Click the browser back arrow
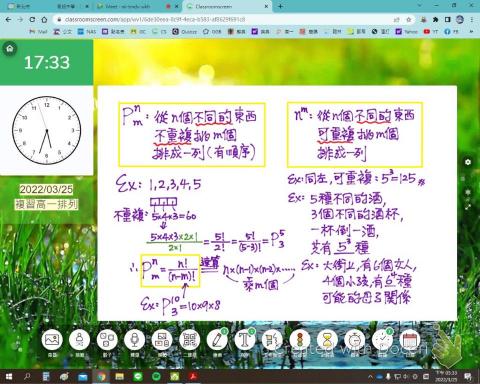Viewport: 480px width, 384px height. point(8,20)
